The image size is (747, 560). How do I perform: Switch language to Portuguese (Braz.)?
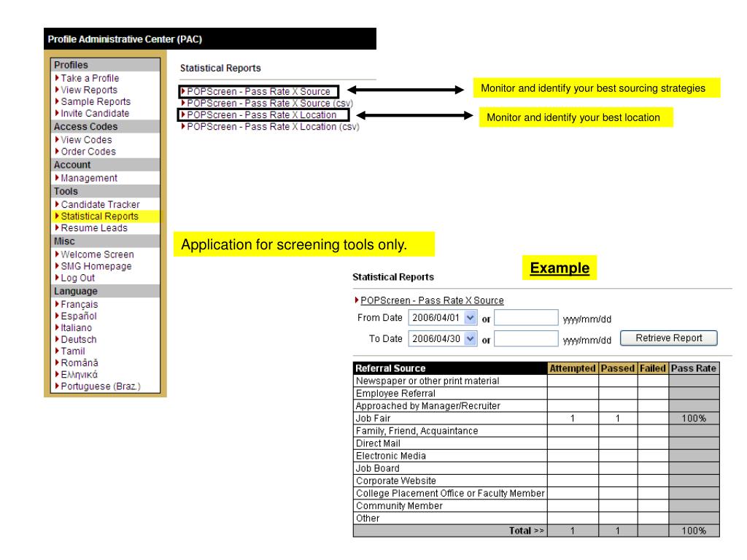coord(101,386)
